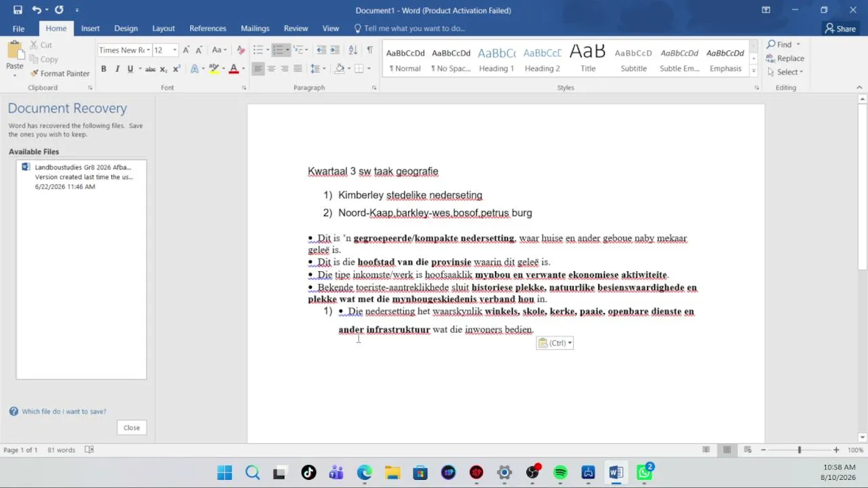Switch to Web Layout view
Screen dimensions: 868x488
(748, 450)
